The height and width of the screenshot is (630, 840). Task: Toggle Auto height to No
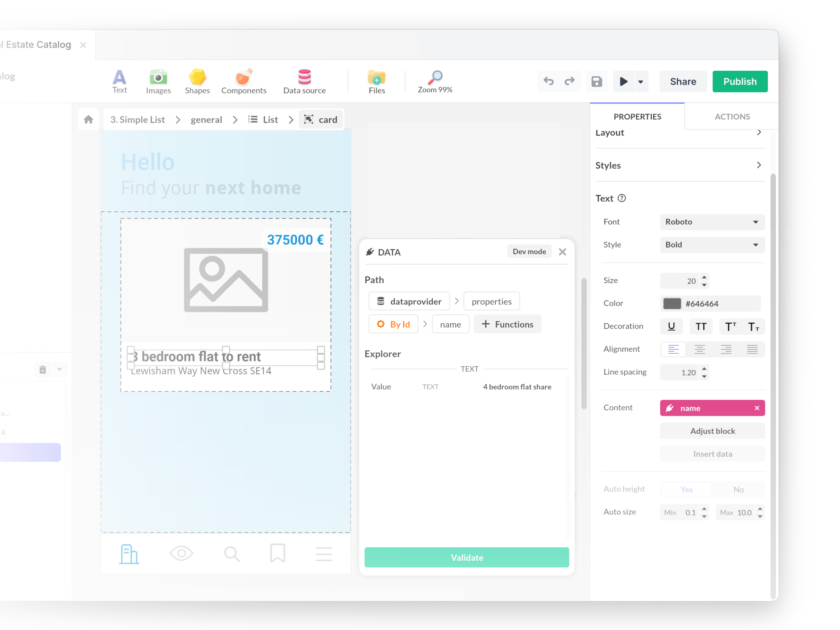[738, 489]
